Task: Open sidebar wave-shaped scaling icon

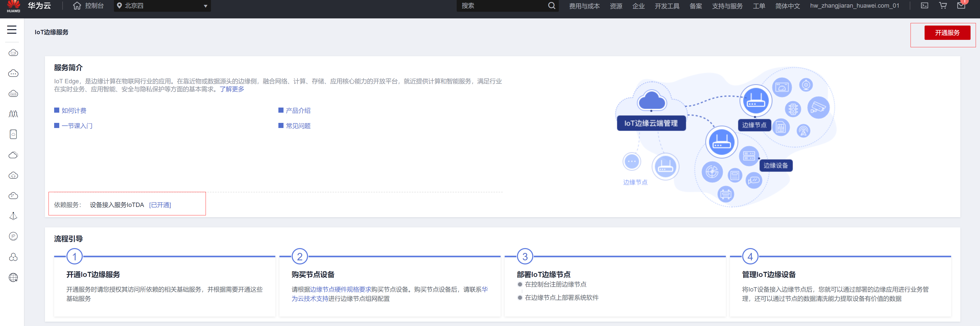Action: coord(13,114)
